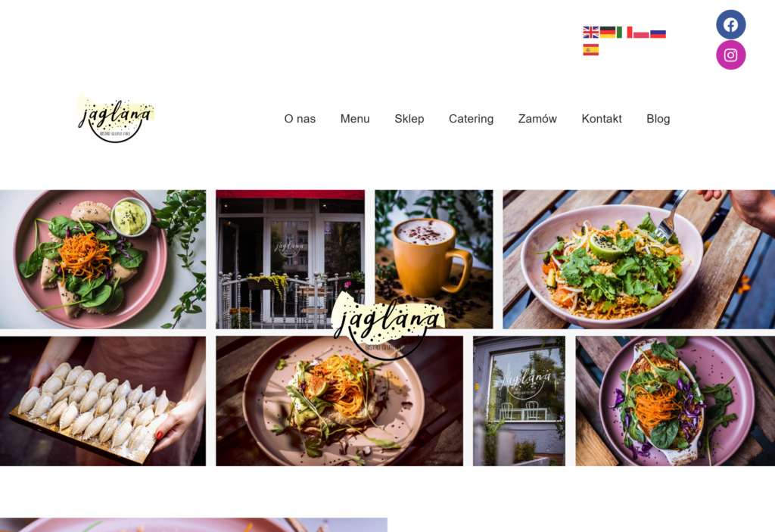Switch to Russian via flag icon
Image resolution: width=775 pixels, height=532 pixels.
tap(658, 33)
